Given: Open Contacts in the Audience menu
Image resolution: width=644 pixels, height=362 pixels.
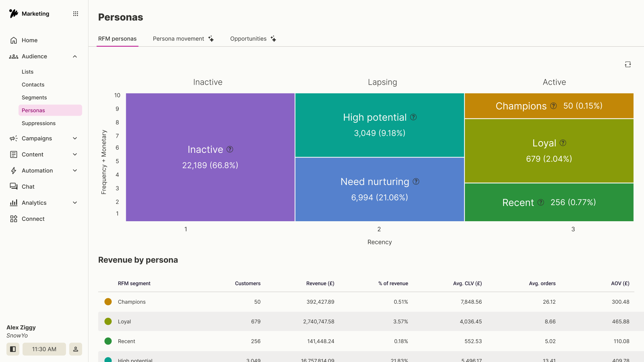Looking at the screenshot, I should coord(33,85).
